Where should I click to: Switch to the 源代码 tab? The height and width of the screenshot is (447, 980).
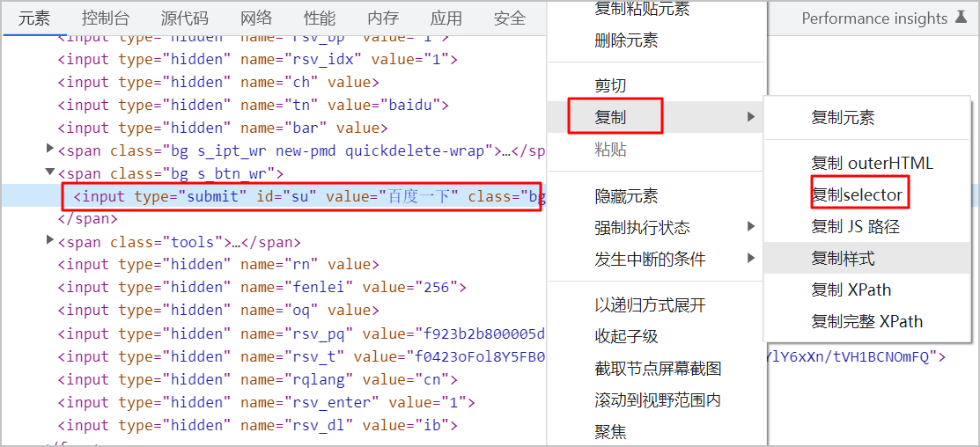click(x=184, y=18)
